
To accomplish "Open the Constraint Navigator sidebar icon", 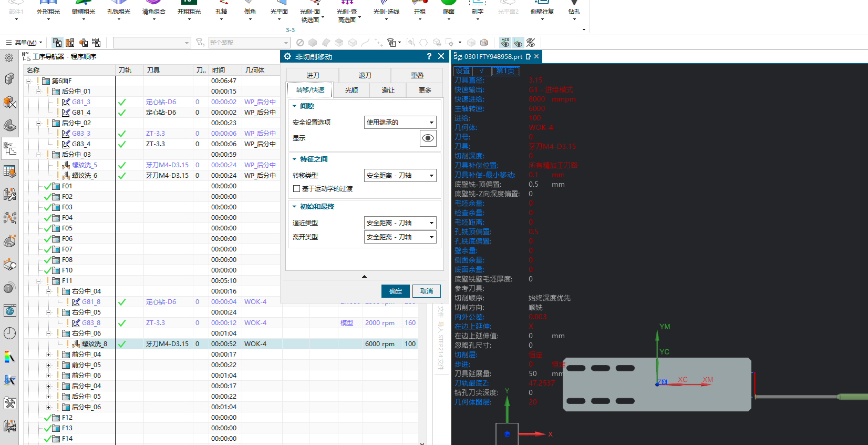I will point(9,102).
